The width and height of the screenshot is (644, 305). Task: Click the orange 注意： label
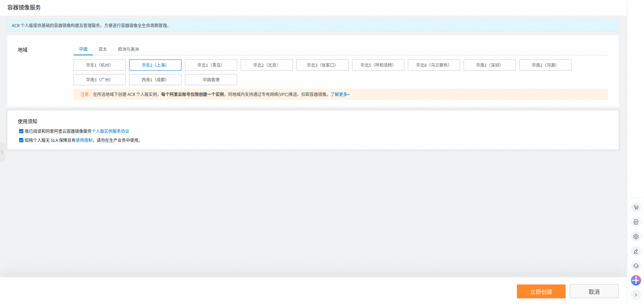click(x=85, y=94)
